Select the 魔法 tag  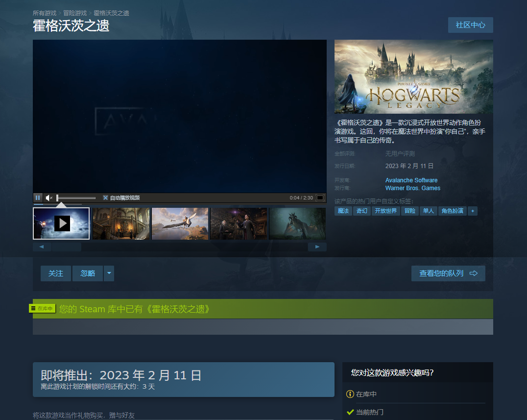(343, 211)
